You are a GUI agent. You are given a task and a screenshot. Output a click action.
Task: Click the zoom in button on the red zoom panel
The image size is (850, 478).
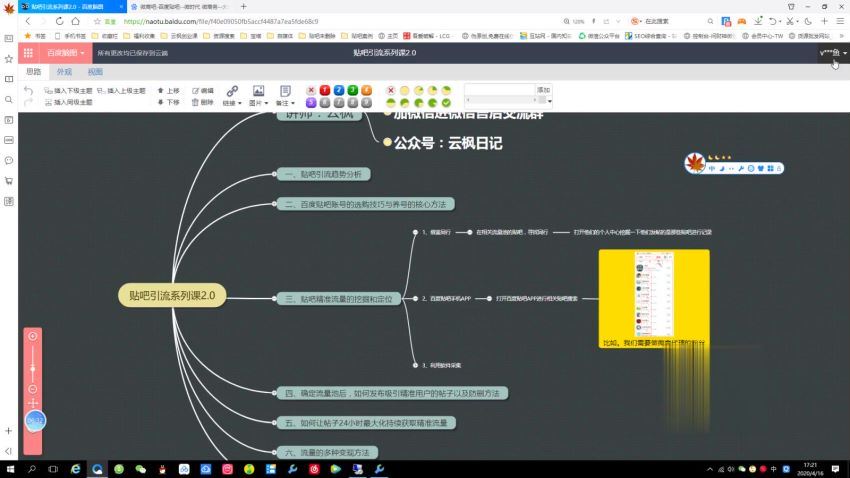[33, 337]
